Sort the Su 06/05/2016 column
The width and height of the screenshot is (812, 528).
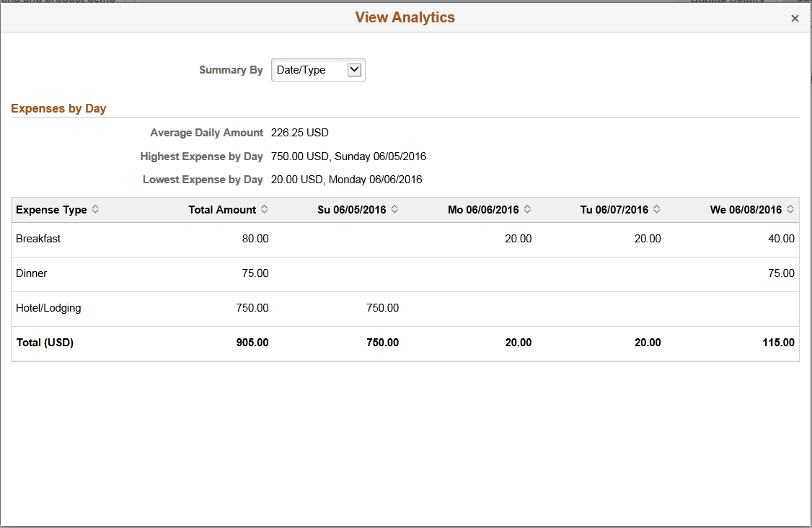pyautogui.click(x=394, y=210)
